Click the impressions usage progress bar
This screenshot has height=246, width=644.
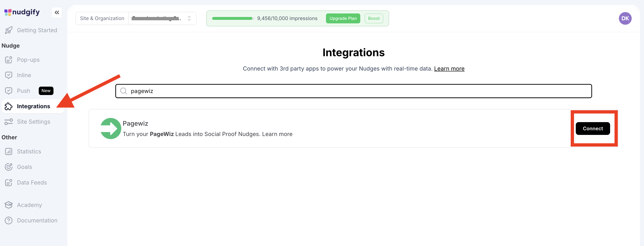pyautogui.click(x=232, y=18)
